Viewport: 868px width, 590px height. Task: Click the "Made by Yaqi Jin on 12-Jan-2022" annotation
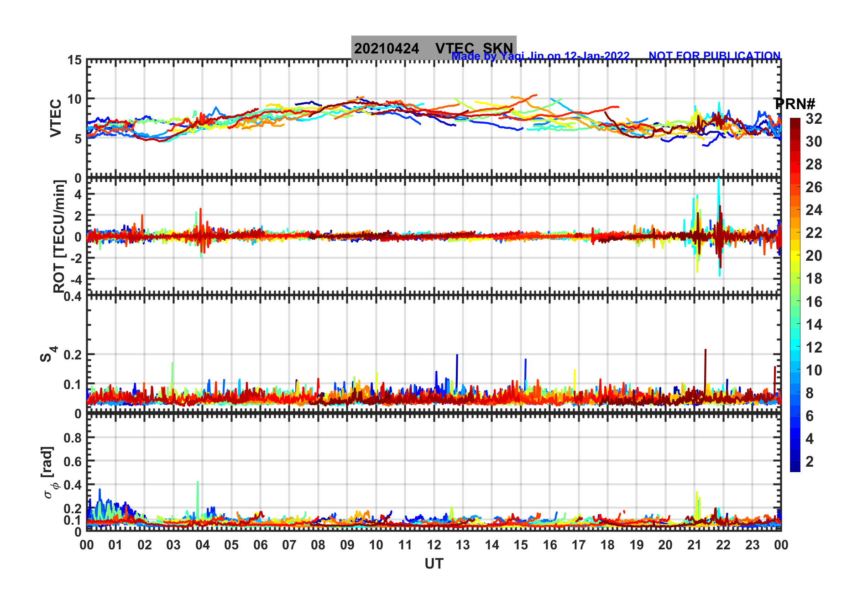pyautogui.click(x=540, y=56)
